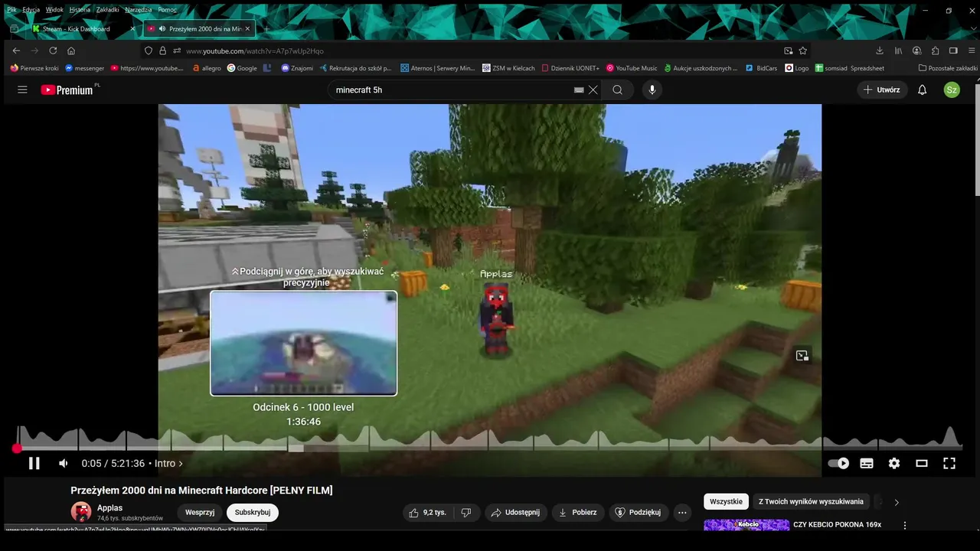The height and width of the screenshot is (551, 980).
Task: Open options menu for the CZY KEBCIO video
Action: 905,526
